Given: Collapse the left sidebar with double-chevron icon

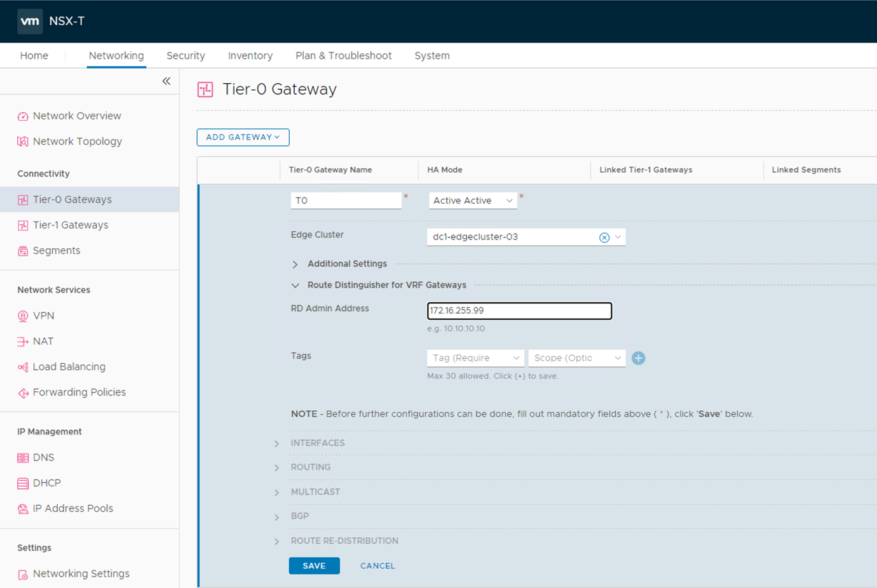Looking at the screenshot, I should point(167,81).
